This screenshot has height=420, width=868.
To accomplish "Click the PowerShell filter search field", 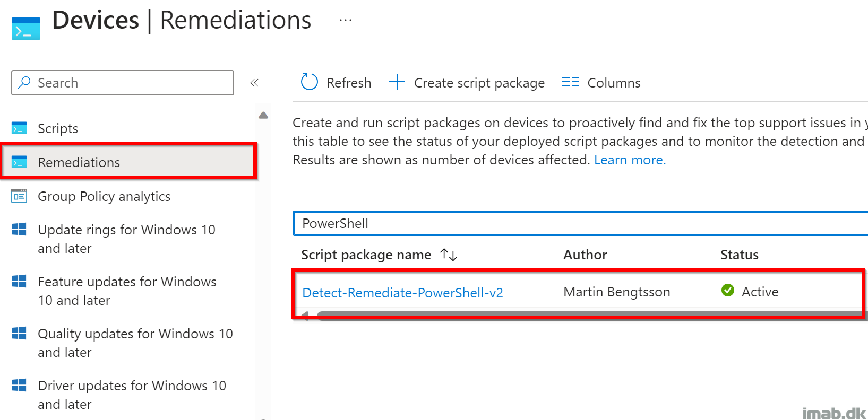I will [x=580, y=223].
